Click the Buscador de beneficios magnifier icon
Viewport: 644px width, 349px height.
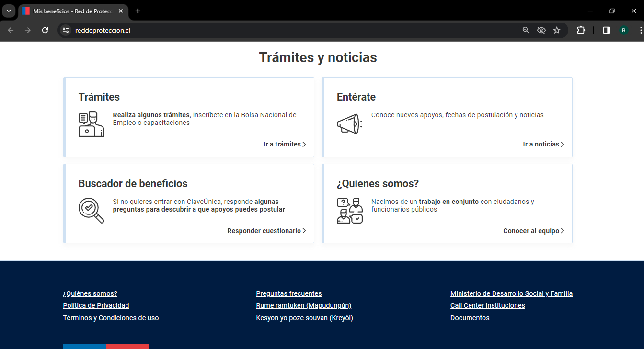91,211
